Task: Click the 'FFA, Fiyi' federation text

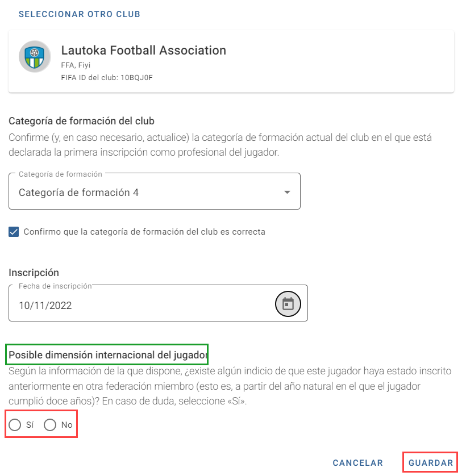Action: point(76,65)
